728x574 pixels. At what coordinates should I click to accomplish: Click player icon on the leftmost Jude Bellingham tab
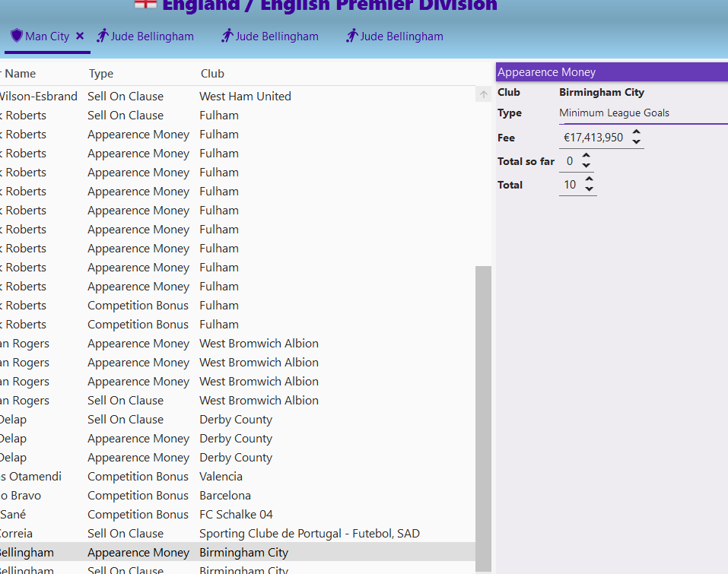[103, 36]
